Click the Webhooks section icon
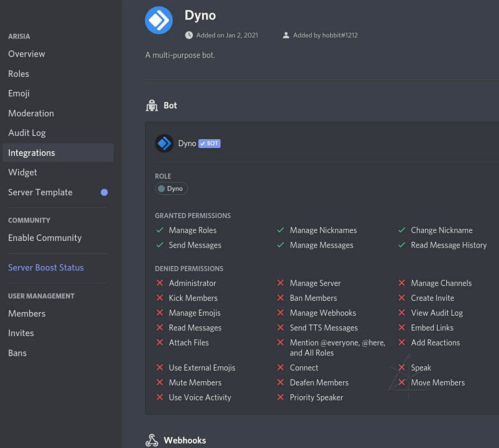This screenshot has width=499, height=448. tap(152, 440)
